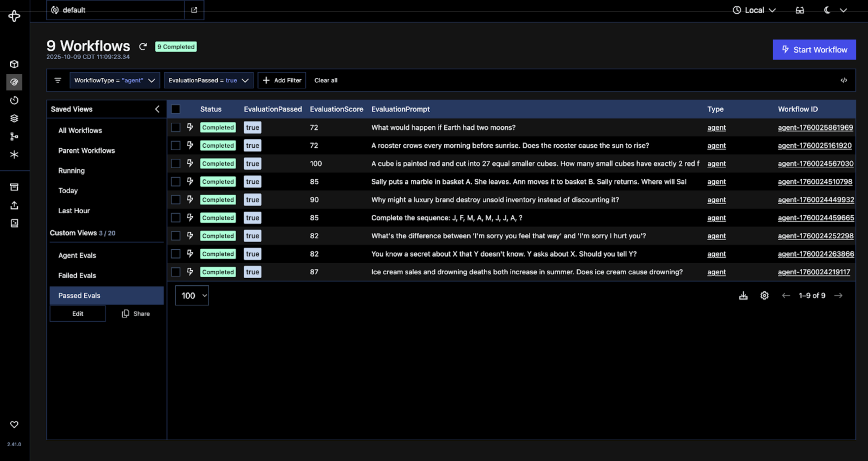Select checkbox for two moons workflow
868x461 pixels.
175,127
